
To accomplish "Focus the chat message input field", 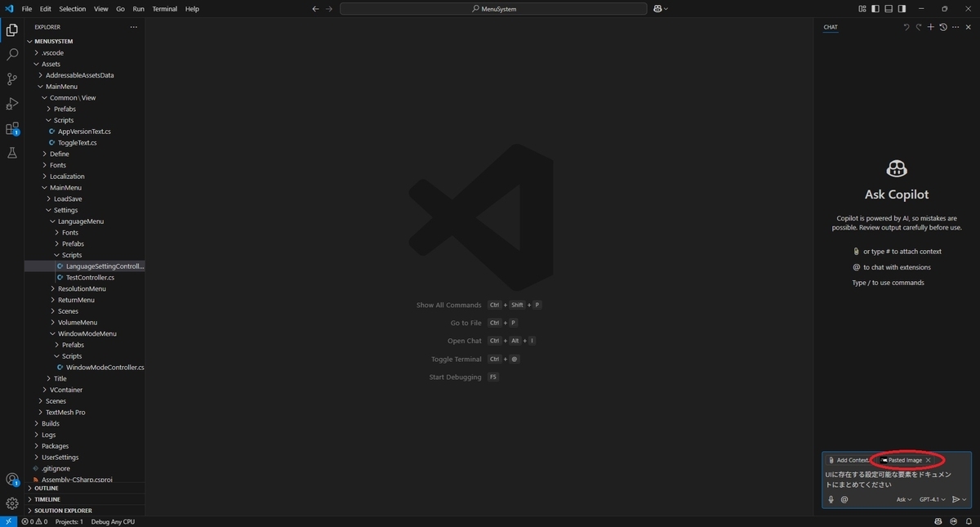I will pyautogui.click(x=897, y=479).
